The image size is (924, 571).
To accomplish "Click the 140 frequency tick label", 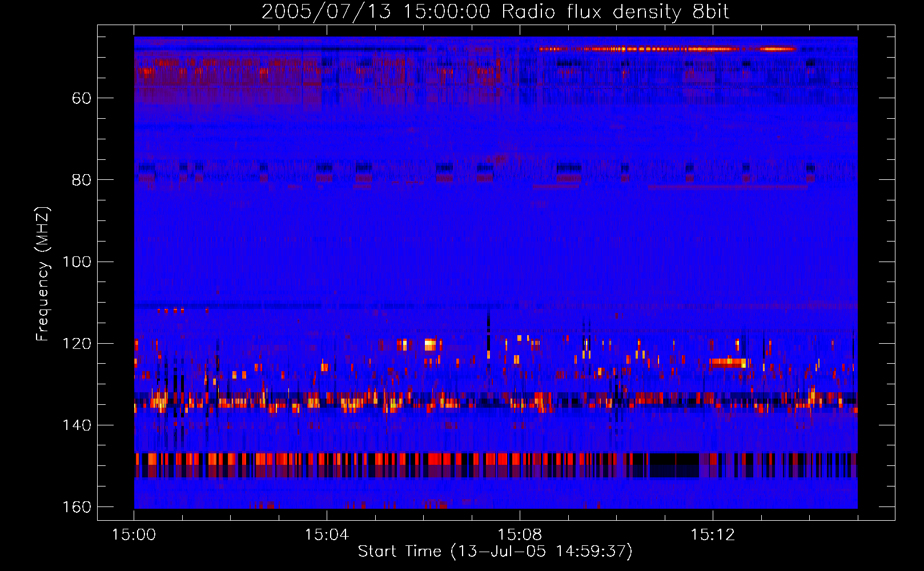I will (x=77, y=425).
